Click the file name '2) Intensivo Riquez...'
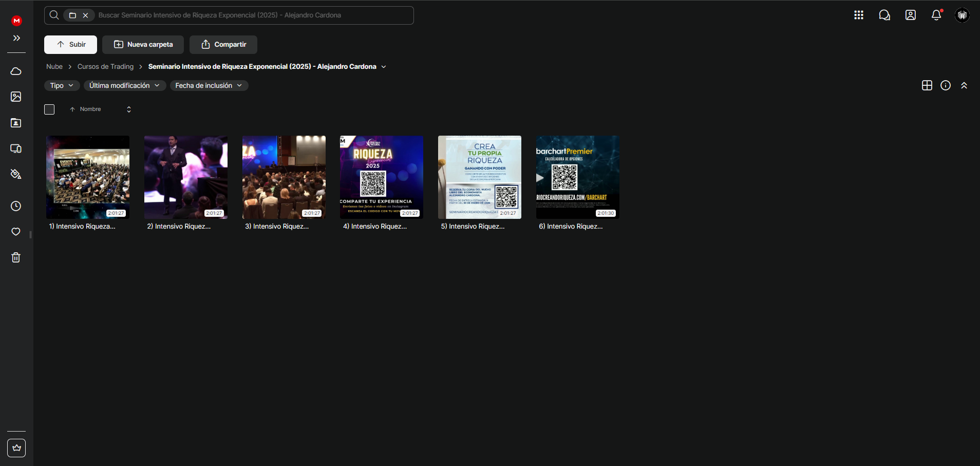980x466 pixels. (179, 227)
